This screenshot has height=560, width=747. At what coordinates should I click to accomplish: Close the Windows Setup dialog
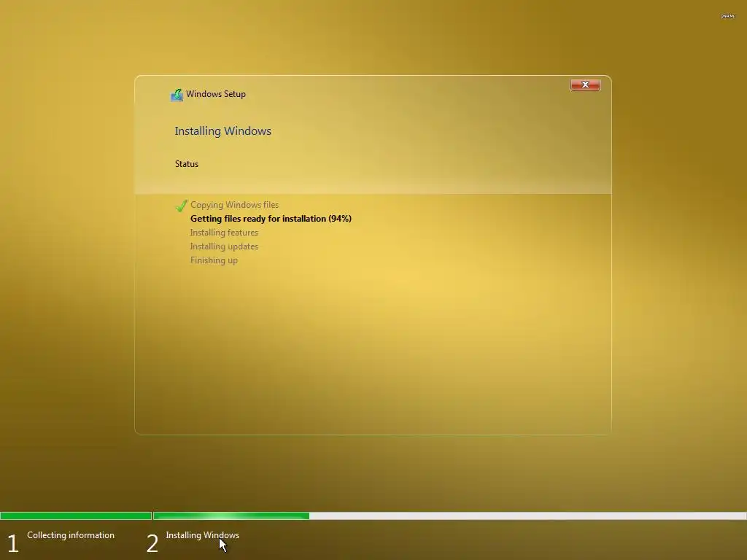(585, 85)
